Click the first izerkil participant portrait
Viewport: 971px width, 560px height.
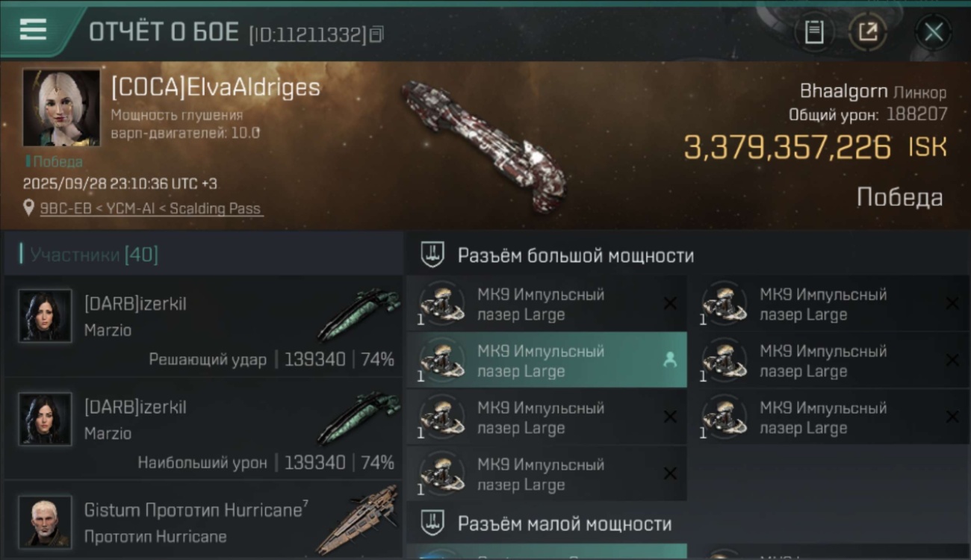click(46, 316)
